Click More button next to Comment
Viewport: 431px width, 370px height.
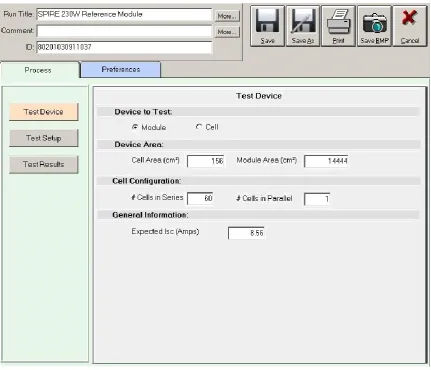coord(227,32)
